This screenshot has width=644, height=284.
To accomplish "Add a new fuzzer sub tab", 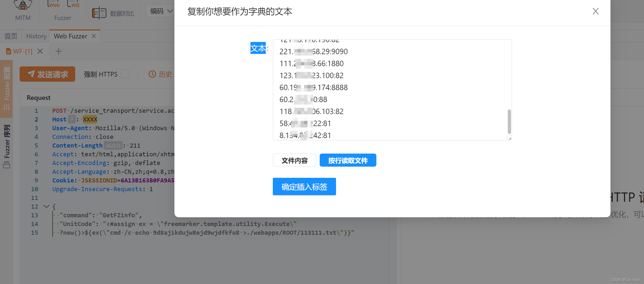I will [x=59, y=51].
